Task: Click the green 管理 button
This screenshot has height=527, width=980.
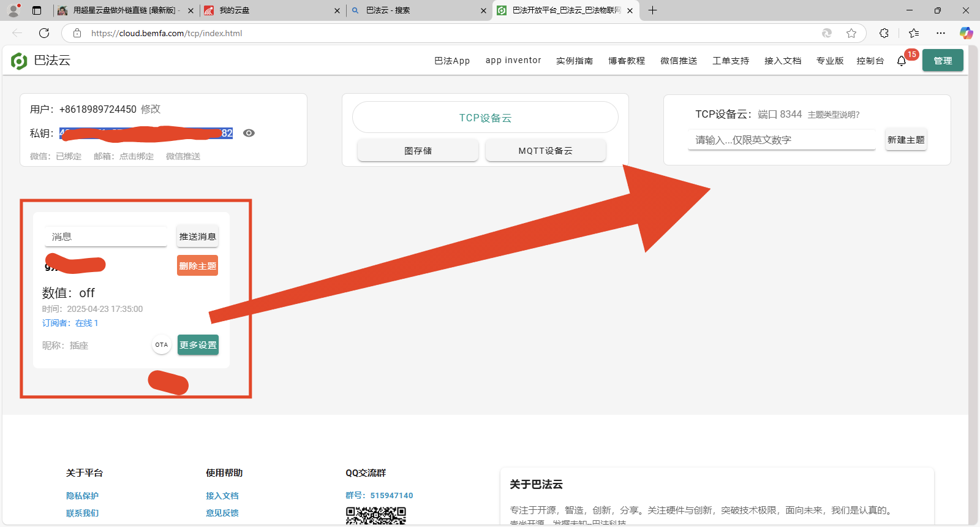Action: pyautogui.click(x=943, y=61)
